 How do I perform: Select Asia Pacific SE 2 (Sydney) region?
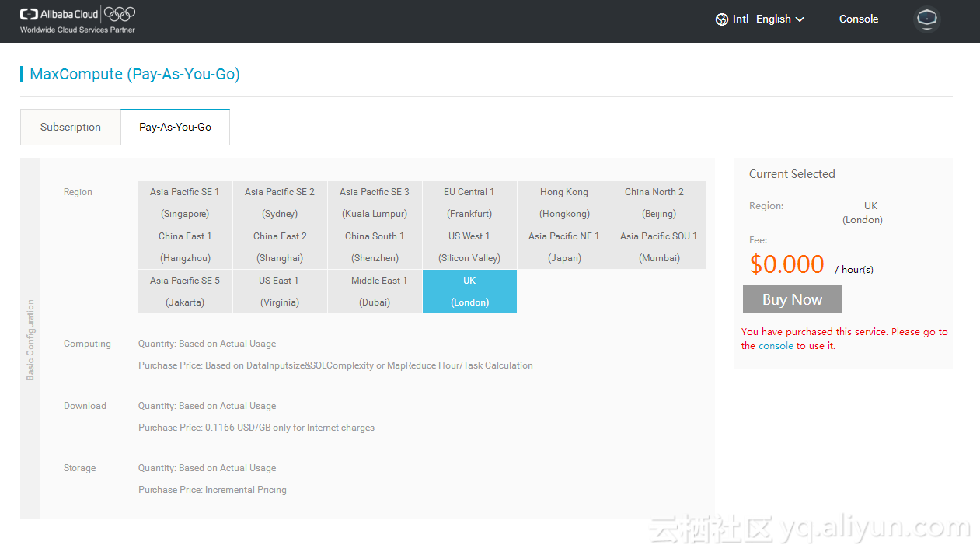point(280,203)
